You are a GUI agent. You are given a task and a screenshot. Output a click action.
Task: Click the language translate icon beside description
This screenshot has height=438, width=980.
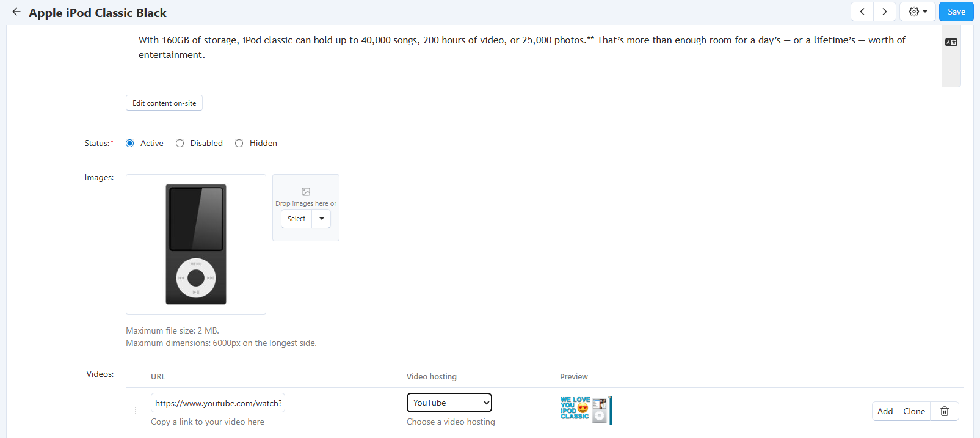coord(951,42)
